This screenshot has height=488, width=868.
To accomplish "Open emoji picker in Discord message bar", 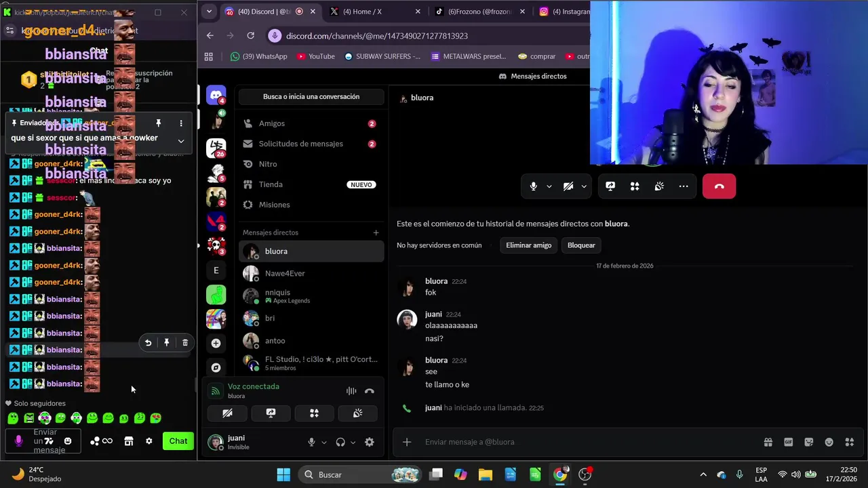I will coord(829,442).
